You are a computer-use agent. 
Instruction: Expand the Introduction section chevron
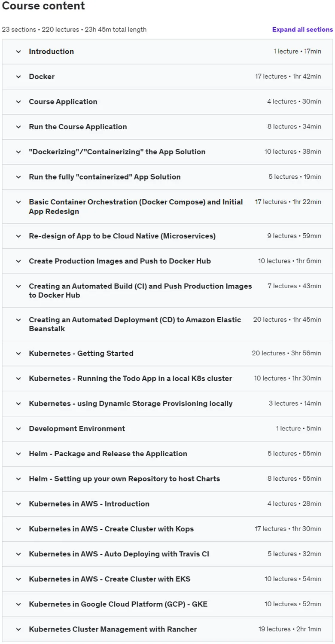[18, 52]
